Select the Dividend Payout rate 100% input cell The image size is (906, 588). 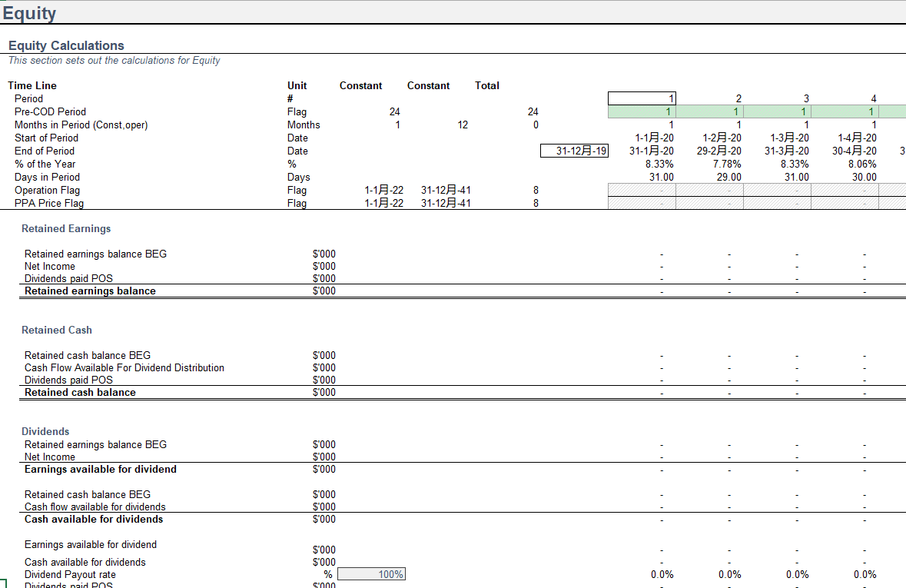click(x=371, y=574)
